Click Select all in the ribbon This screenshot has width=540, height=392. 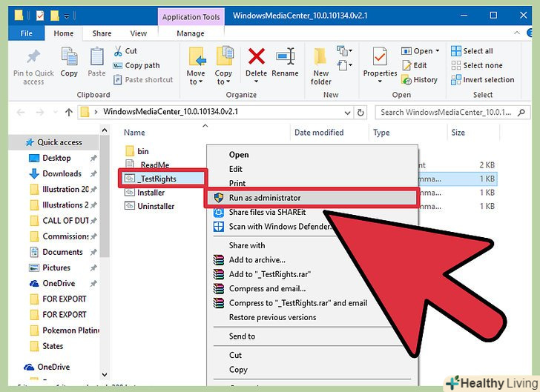(x=472, y=51)
